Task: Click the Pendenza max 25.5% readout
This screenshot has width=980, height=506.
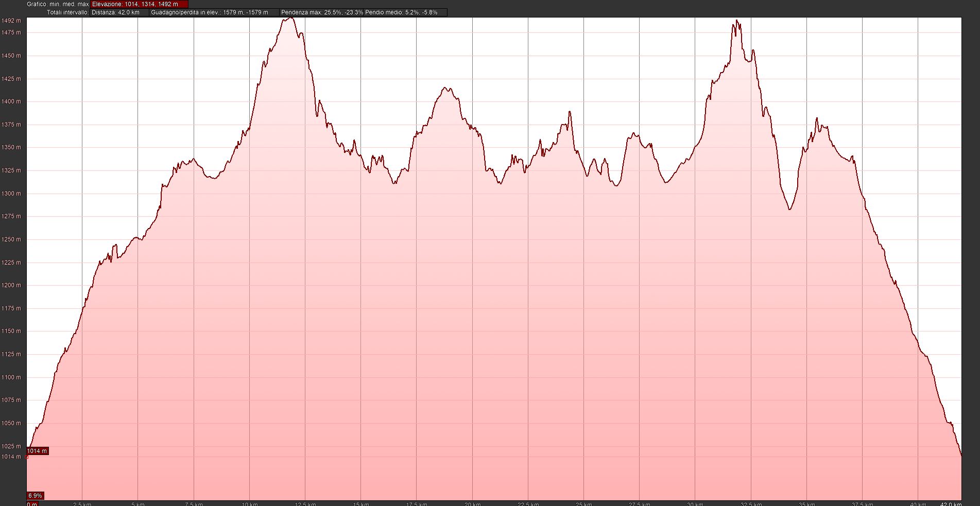Action: click(322, 12)
